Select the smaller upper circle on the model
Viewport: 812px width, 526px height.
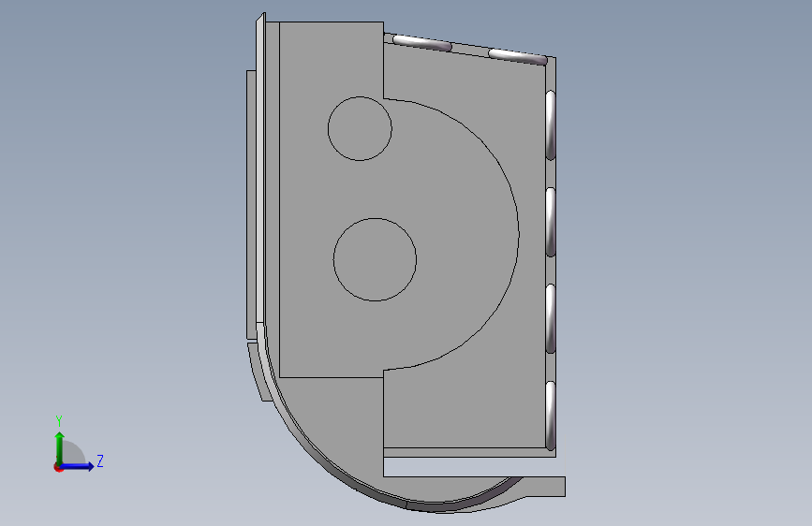click(x=360, y=128)
